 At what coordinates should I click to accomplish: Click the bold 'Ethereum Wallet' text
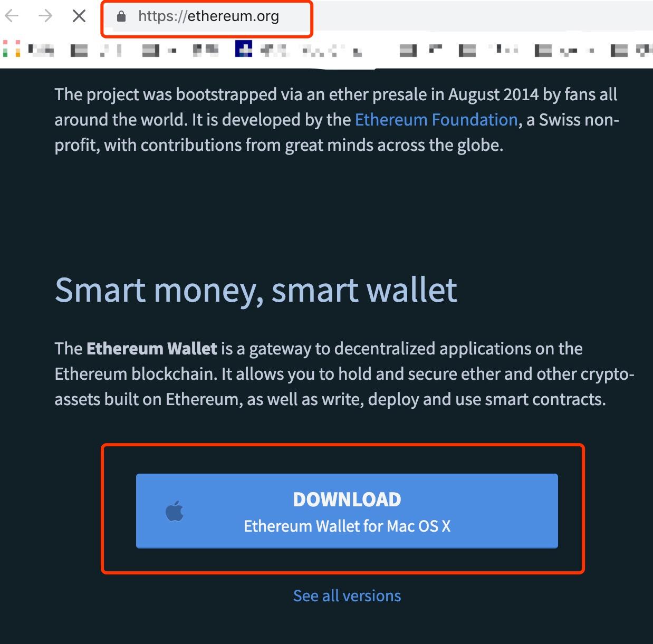pyautogui.click(x=152, y=349)
